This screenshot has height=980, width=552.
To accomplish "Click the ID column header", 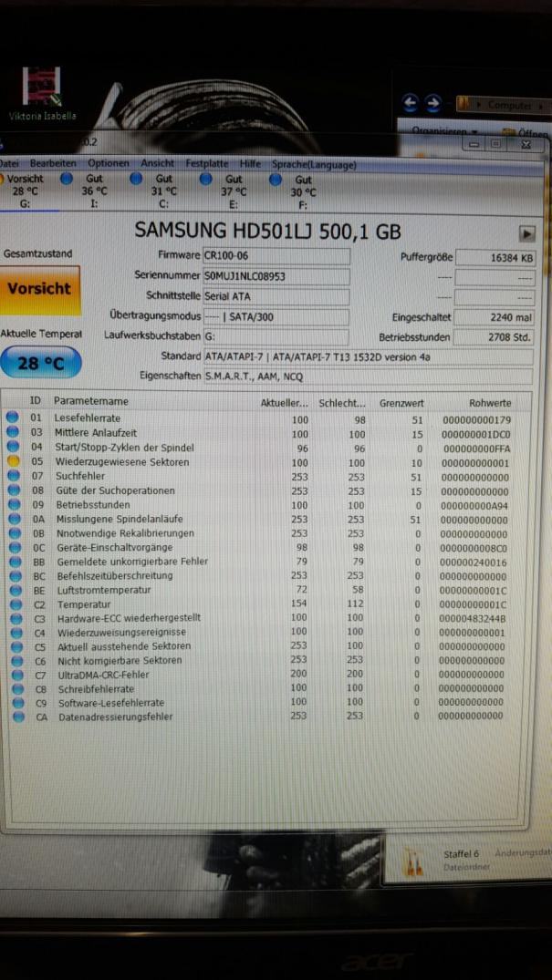I will point(36,400).
